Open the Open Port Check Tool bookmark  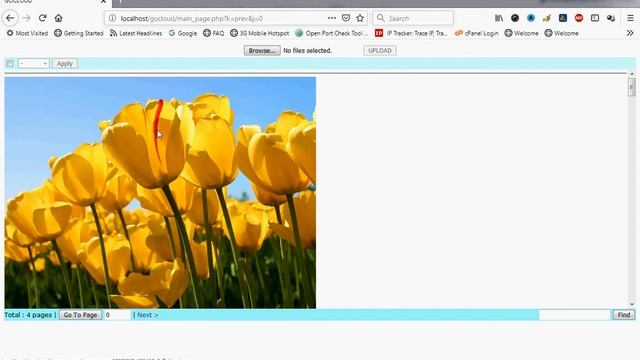pyautogui.click(x=331, y=33)
